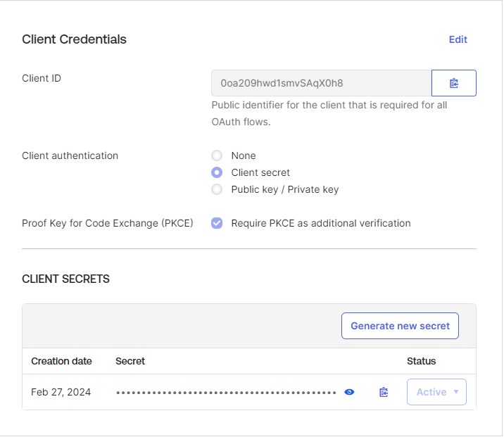
Task: Choose the Client secret radio option
Action: (217, 172)
